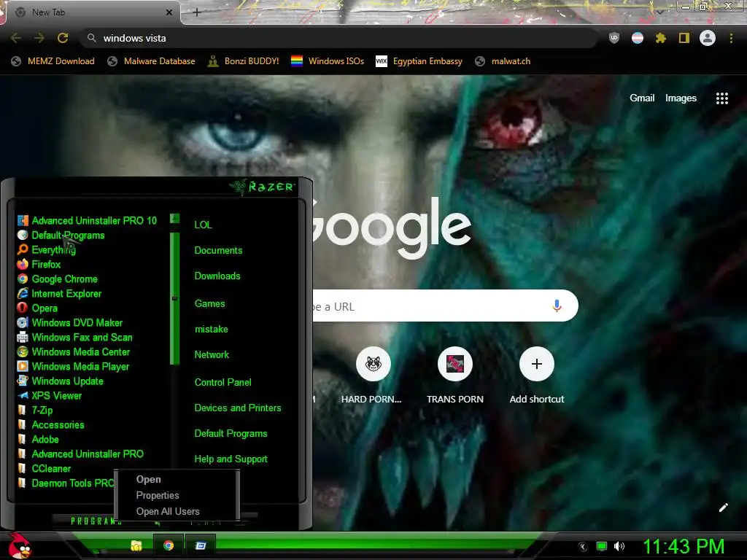Image resolution: width=747 pixels, height=560 pixels.
Task: Choose Properties in the context menu
Action: click(158, 495)
